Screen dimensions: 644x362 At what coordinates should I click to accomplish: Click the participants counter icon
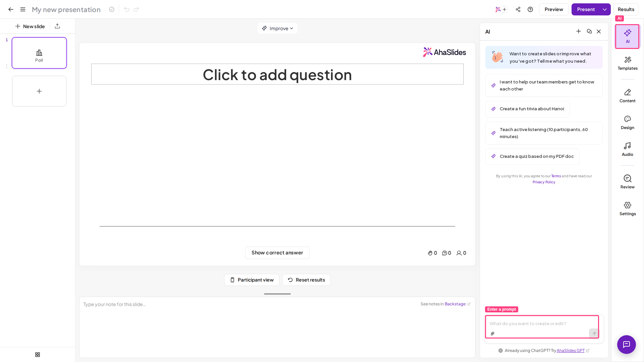459,253
